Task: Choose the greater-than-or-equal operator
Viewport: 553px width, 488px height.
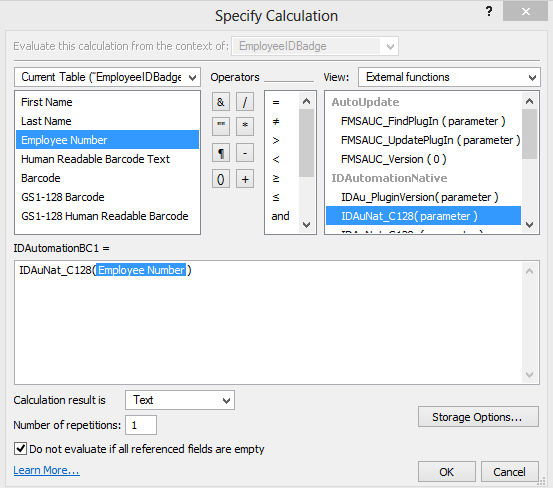Action: pyautogui.click(x=276, y=178)
